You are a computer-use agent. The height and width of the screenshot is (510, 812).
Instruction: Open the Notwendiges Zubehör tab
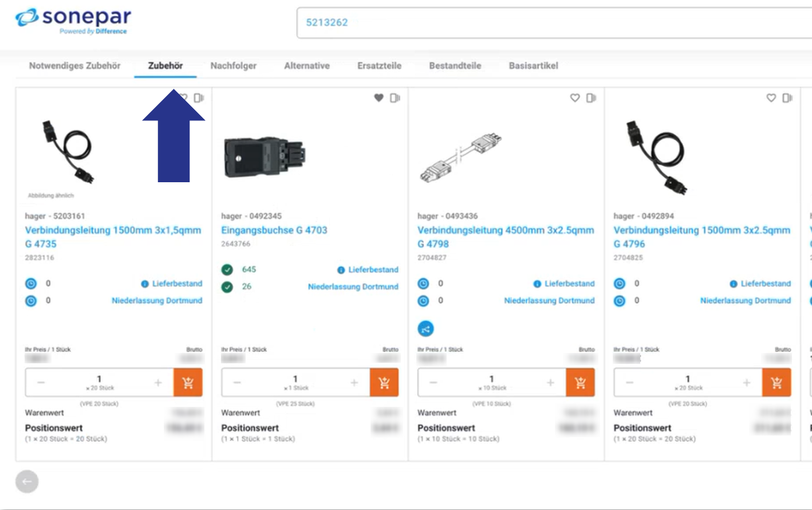pos(75,66)
